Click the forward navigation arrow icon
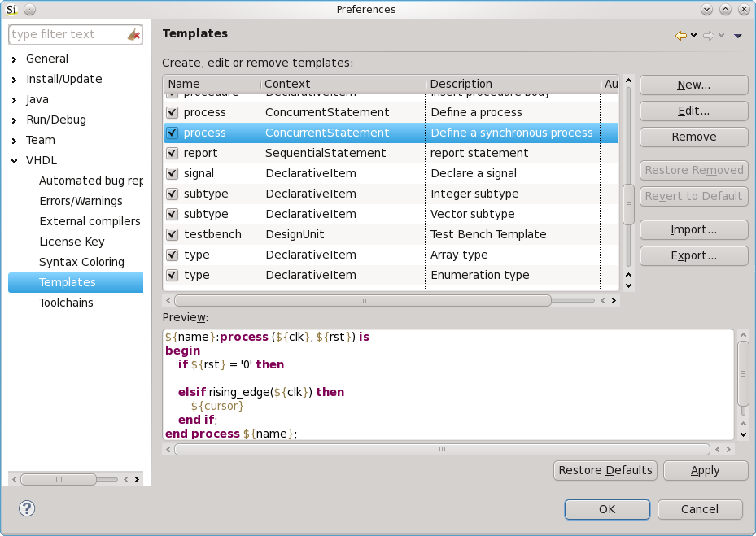This screenshot has width=756, height=536. click(x=708, y=35)
